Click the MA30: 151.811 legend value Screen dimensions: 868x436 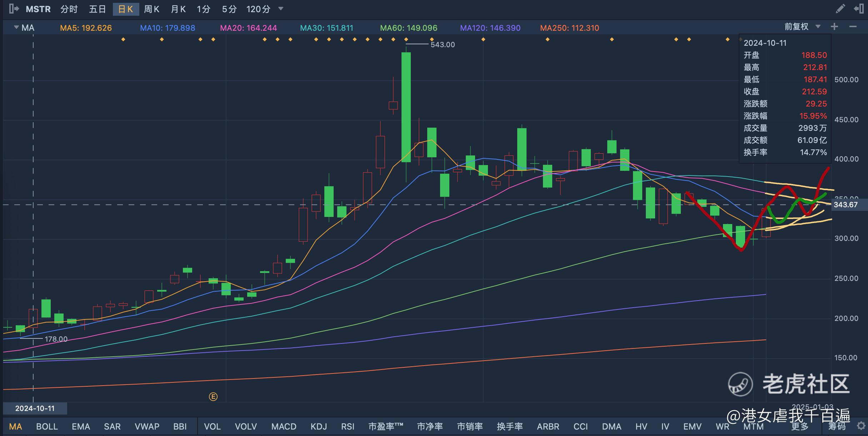[x=326, y=28]
